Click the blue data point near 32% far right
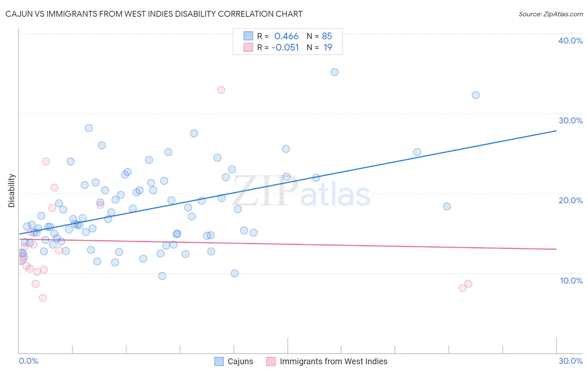Image resolution: width=588 pixels, height=373 pixels. 476,95
